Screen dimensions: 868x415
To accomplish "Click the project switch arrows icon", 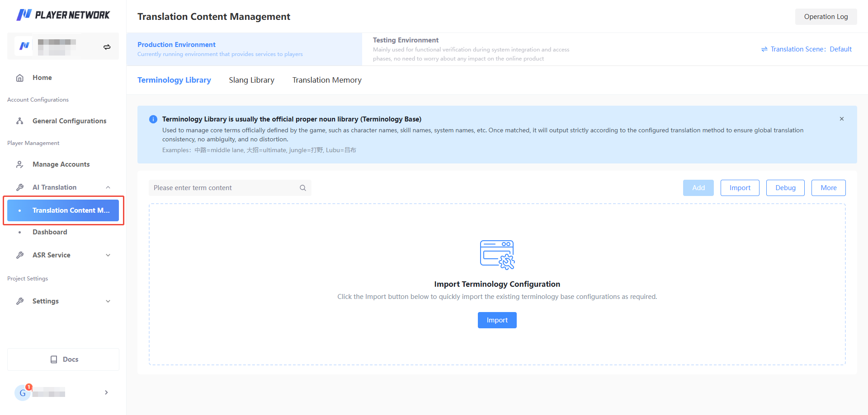I will (x=107, y=47).
